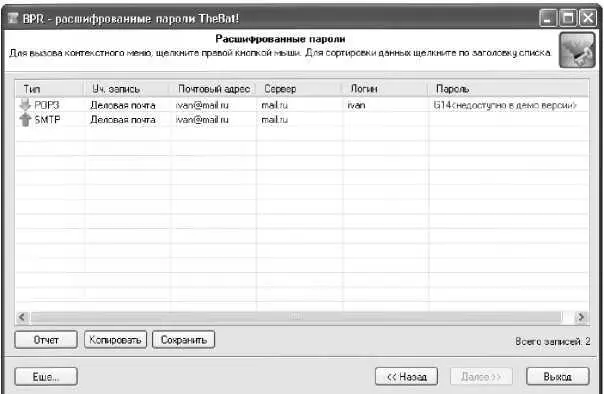Image resolution: width=604 pixels, height=394 pixels.
Task: Click the SMTP up-arrow icon
Action: click(x=25, y=120)
